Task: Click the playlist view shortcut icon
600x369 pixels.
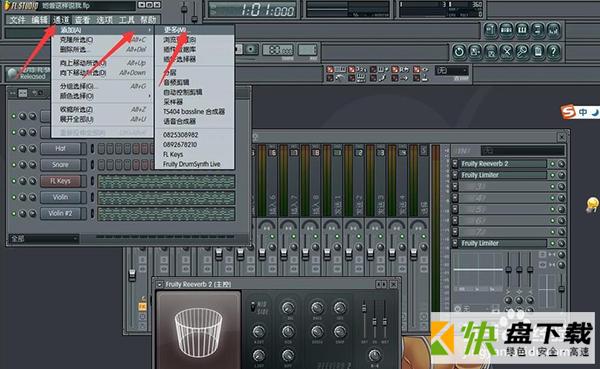Action: [491, 30]
